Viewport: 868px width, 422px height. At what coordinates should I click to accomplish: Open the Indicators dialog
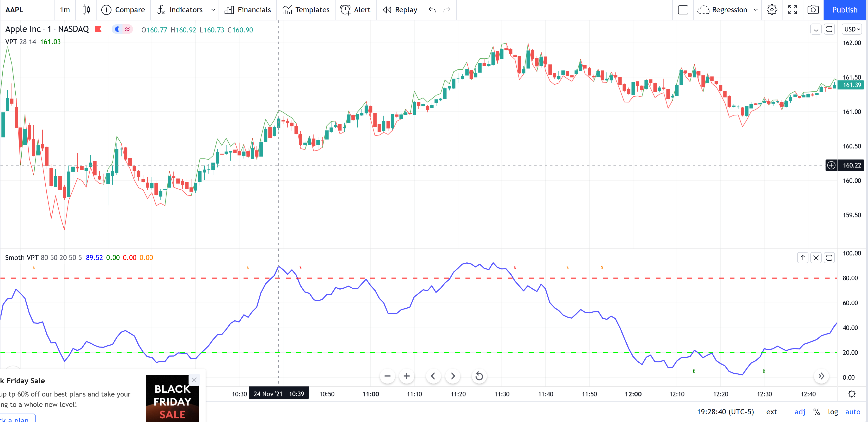[x=180, y=10]
